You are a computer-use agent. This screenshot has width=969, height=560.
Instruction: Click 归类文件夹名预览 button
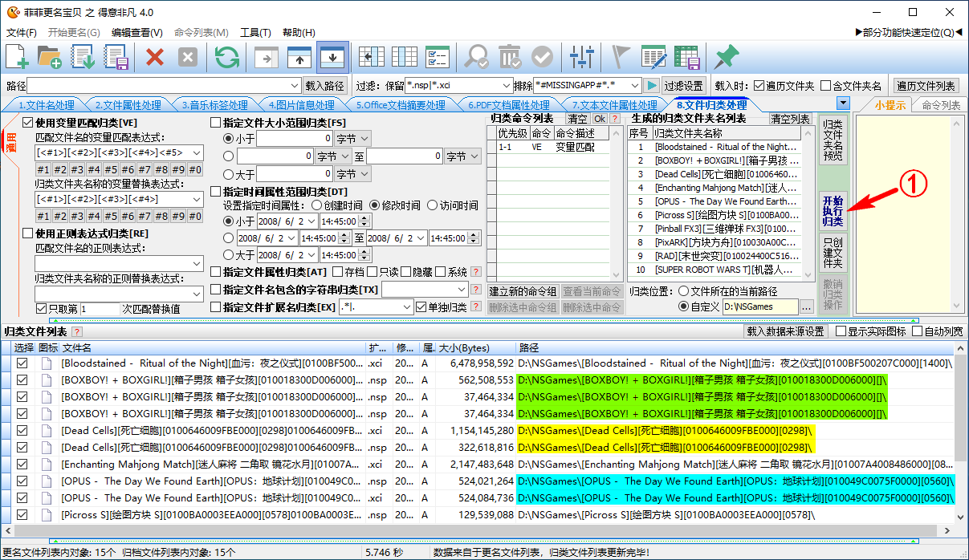833,141
